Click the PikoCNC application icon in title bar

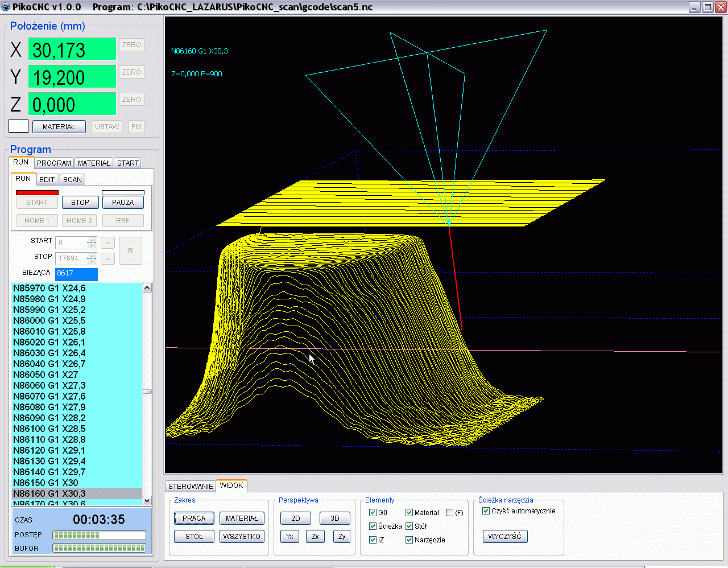6,7
